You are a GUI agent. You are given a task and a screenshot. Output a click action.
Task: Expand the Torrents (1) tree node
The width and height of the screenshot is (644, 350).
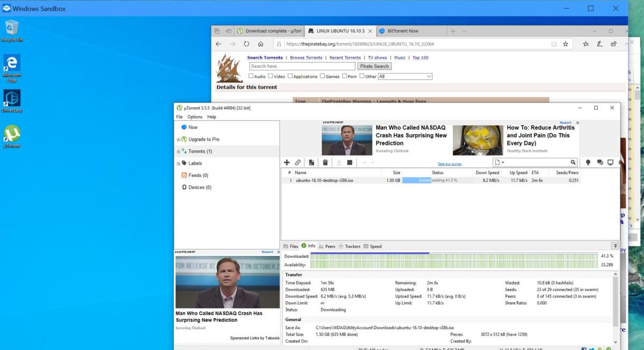pos(179,151)
